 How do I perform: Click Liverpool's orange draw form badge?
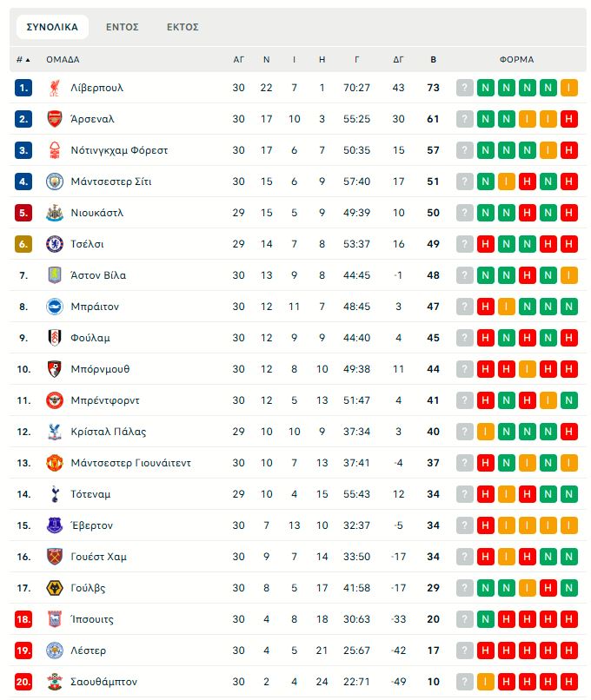(x=569, y=88)
